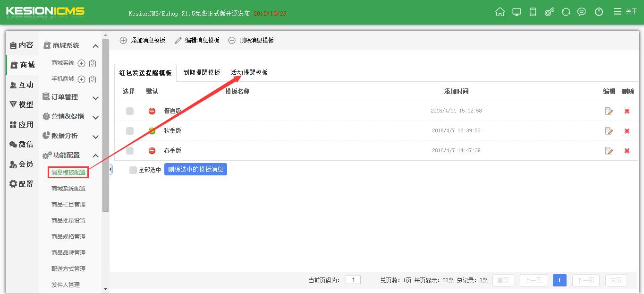Open 商品批量设置 in the sidebar
This screenshot has height=294, width=644.
point(68,221)
